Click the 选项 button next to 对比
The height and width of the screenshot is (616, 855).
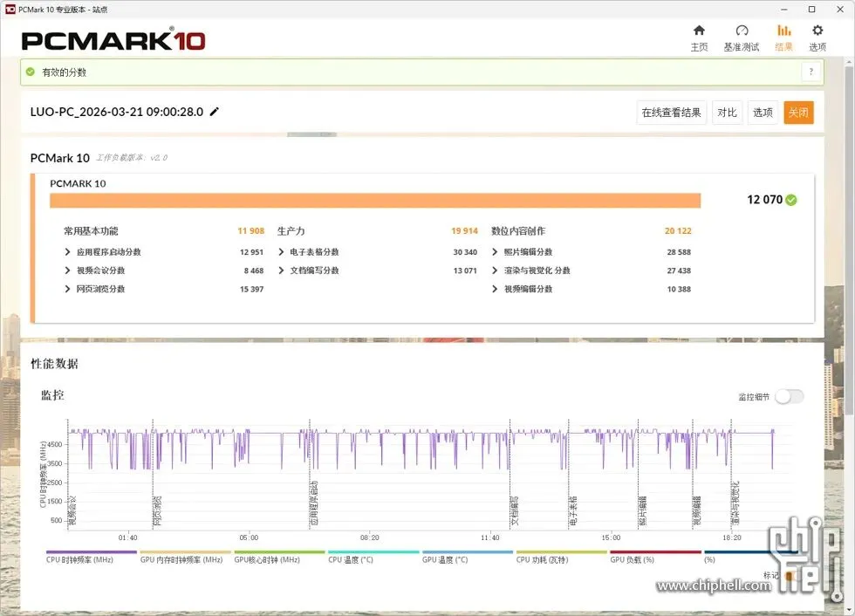pyautogui.click(x=763, y=113)
